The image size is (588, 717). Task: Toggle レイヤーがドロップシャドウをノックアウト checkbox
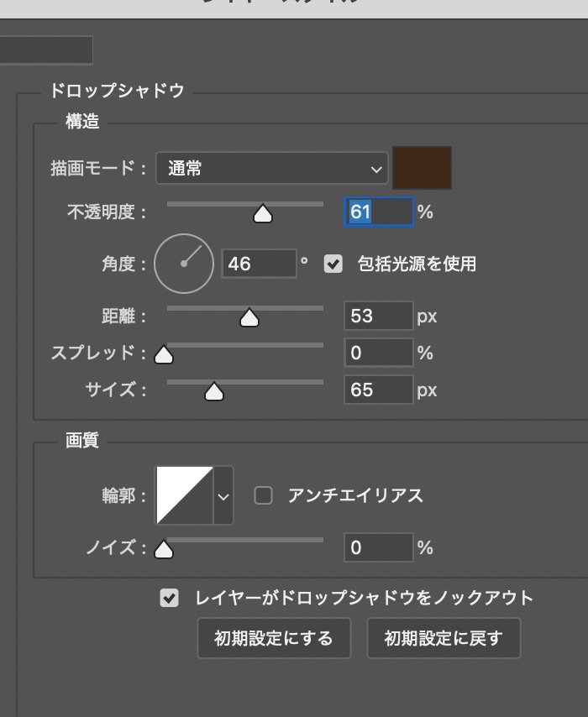[170, 598]
